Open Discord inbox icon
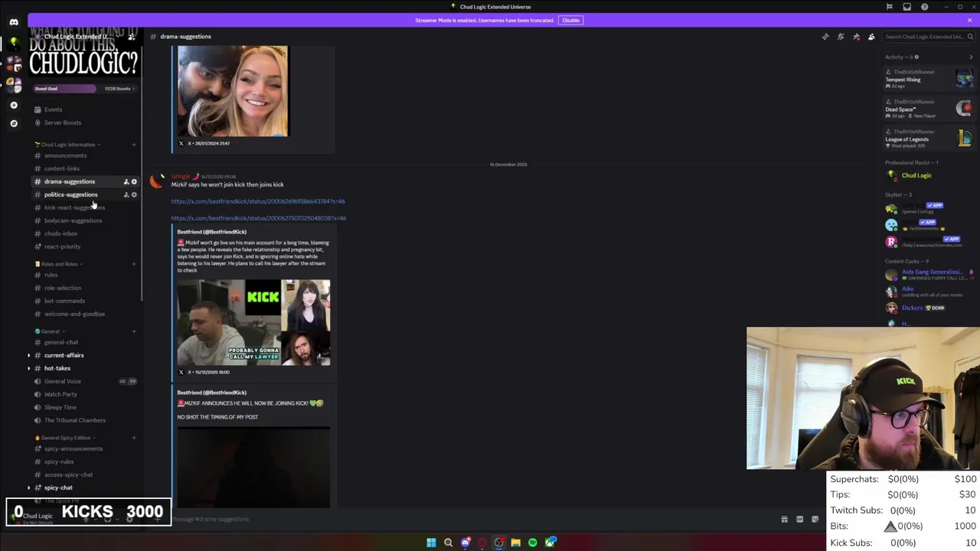 (907, 7)
